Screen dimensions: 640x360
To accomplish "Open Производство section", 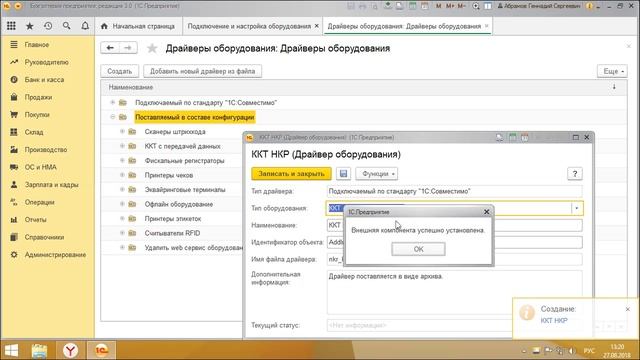I will tap(46, 150).
